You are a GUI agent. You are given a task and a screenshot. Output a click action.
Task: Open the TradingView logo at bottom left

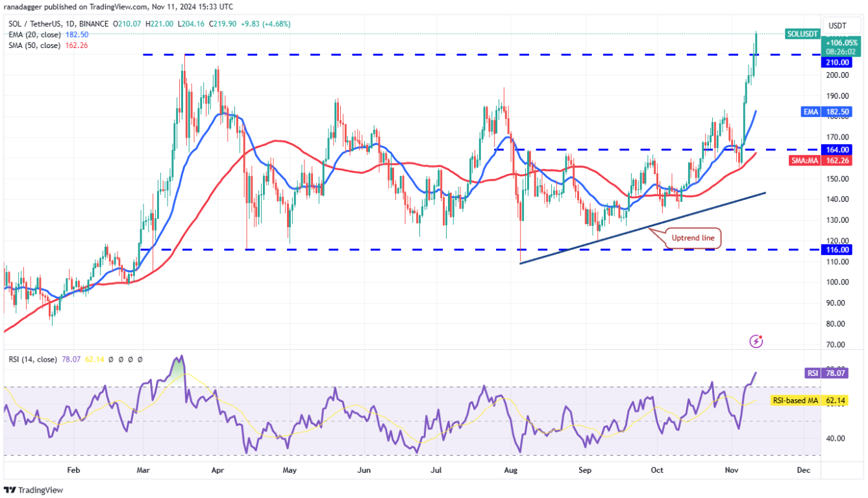(33, 490)
